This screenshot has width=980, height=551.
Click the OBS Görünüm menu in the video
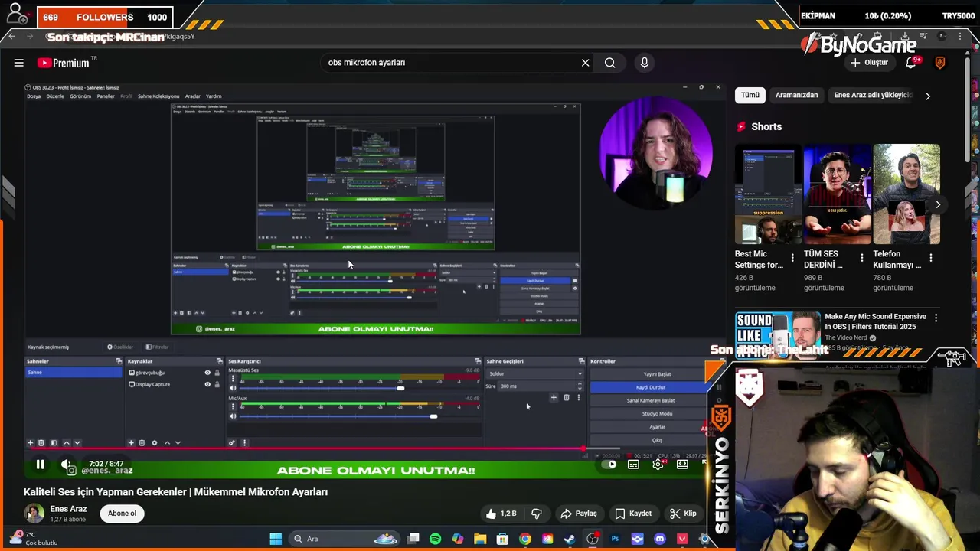pos(80,96)
